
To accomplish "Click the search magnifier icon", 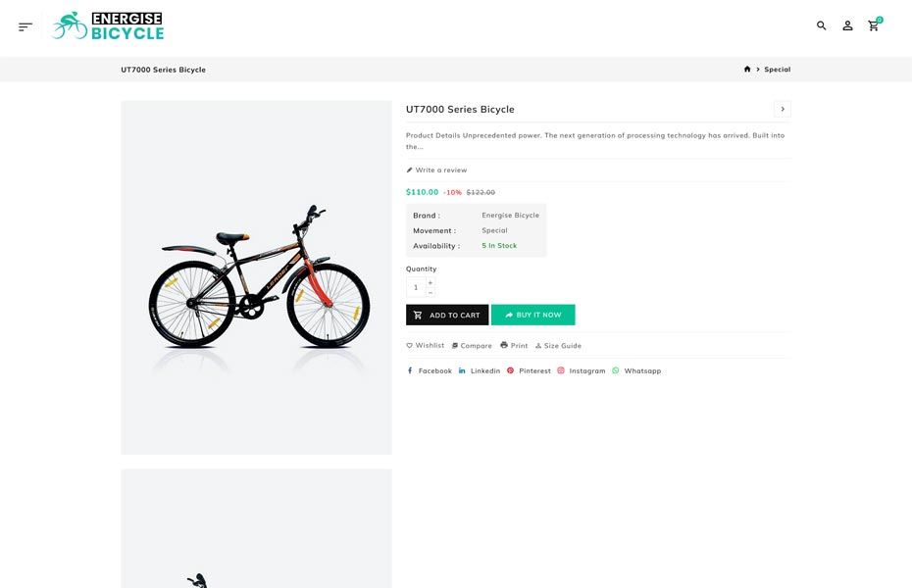I will point(822,26).
